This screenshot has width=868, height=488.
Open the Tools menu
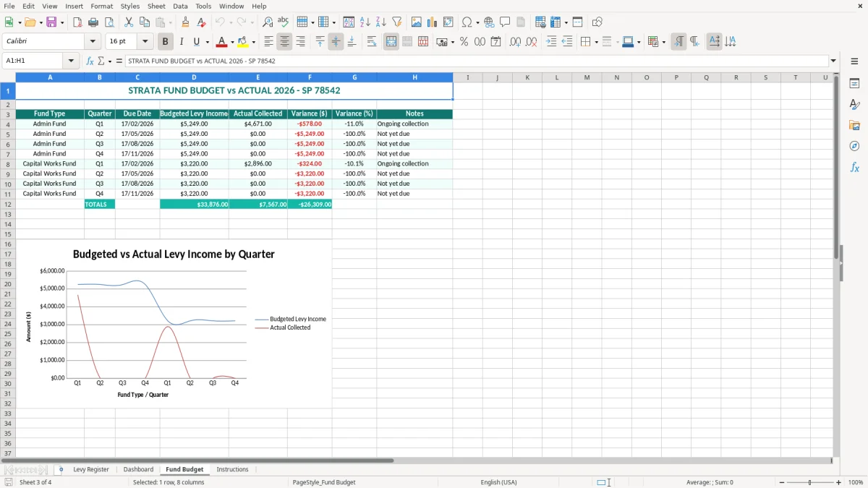[x=203, y=6]
